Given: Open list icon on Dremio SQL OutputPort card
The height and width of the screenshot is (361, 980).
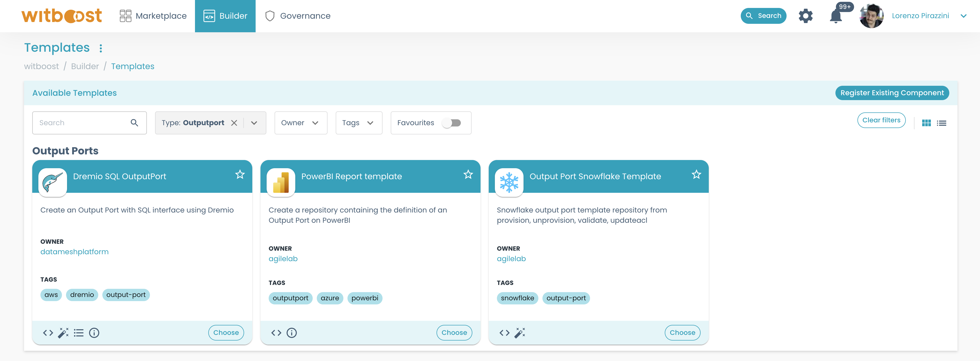Looking at the screenshot, I should point(79,333).
